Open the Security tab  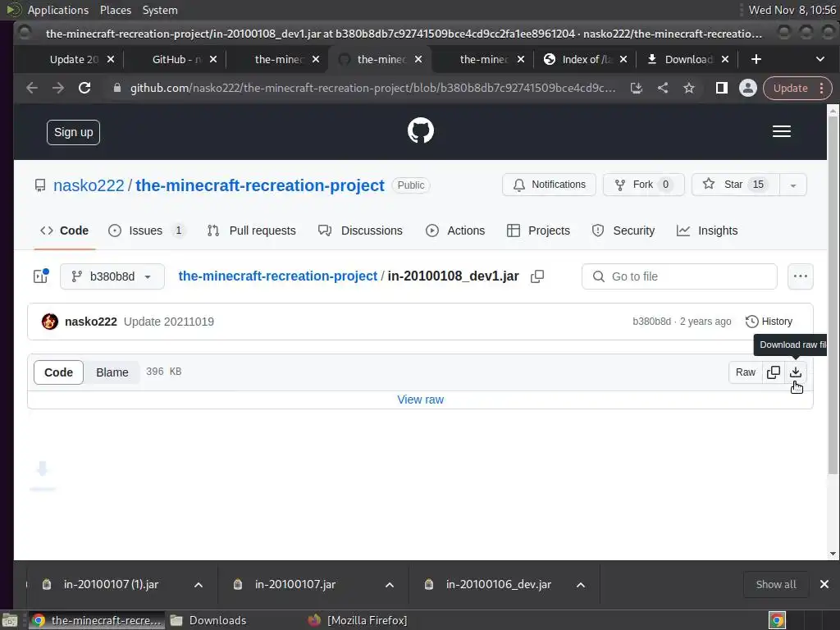(x=623, y=231)
